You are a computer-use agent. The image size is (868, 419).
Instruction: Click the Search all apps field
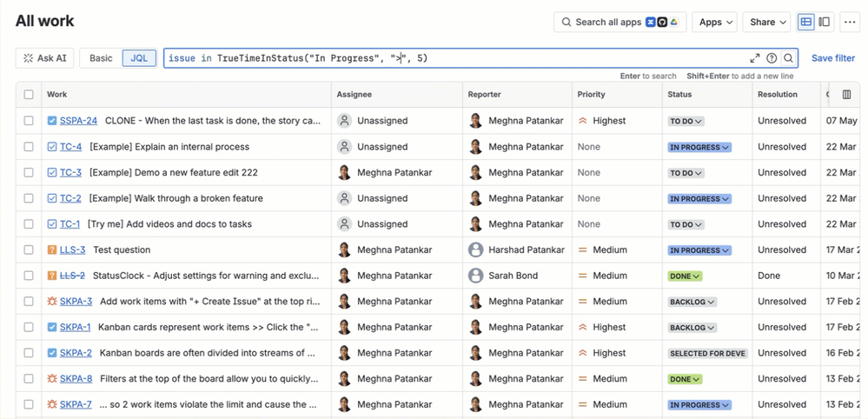tap(620, 22)
